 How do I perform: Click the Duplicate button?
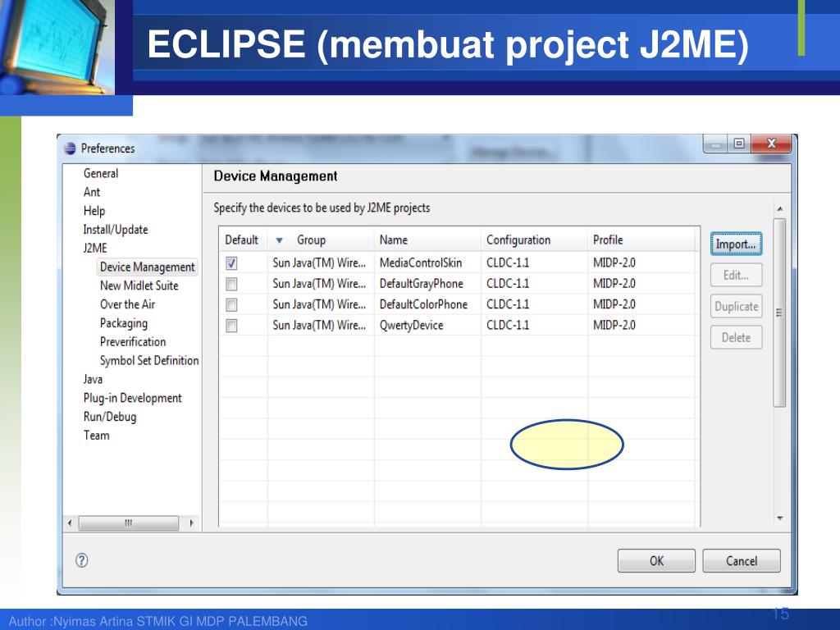pyautogui.click(x=736, y=307)
